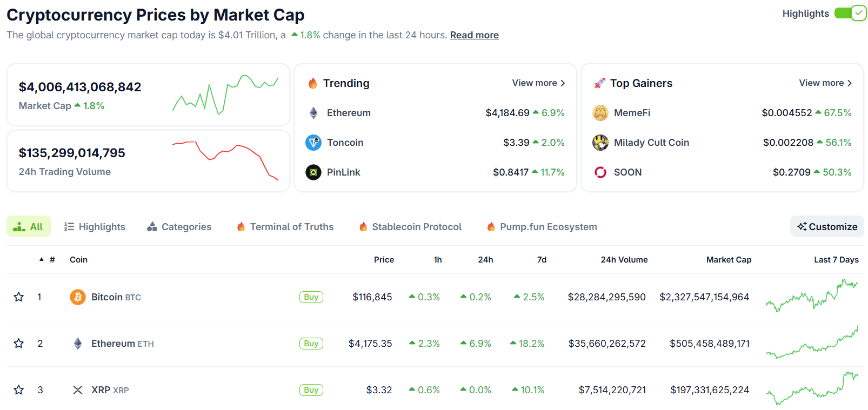Star Bitcoin as a favorite
The height and width of the screenshot is (410, 868).
pyautogui.click(x=19, y=297)
